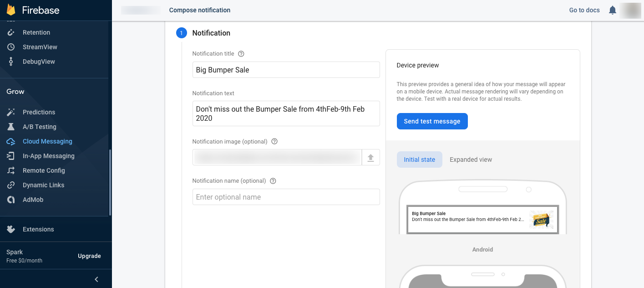Click the Upgrade plan button
This screenshot has height=288, width=644.
[x=89, y=256]
